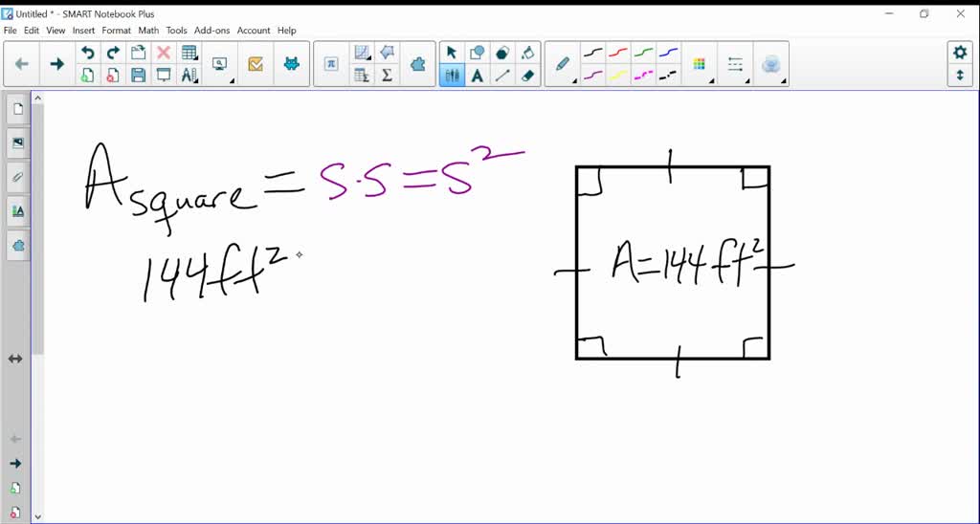
Task: Open the Properties sidebar tab
Action: click(18, 211)
